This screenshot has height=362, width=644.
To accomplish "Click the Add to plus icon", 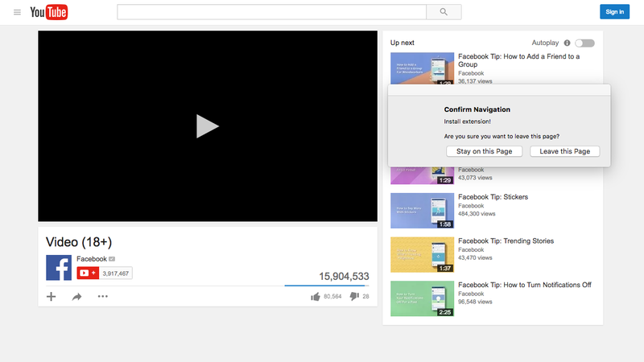I will [51, 296].
